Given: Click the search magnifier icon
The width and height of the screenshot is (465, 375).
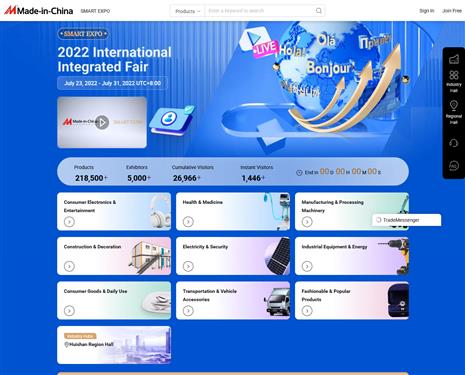Looking at the screenshot, I should coord(319,11).
